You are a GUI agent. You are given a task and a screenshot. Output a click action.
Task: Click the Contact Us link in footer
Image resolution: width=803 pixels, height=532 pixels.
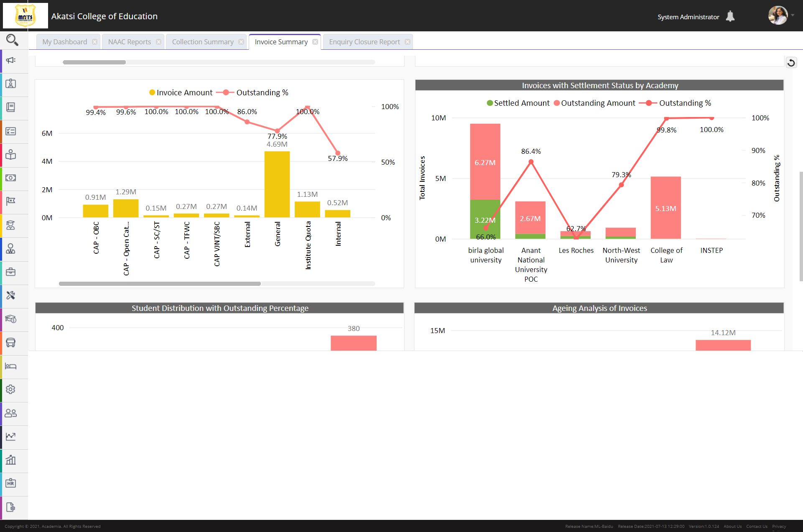pos(757,526)
